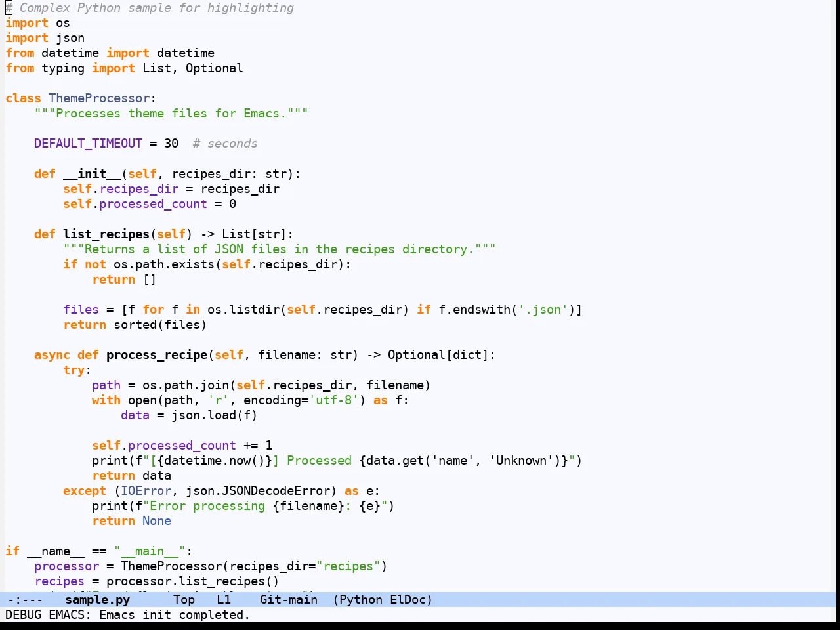
Task: Click the DEFAULT_TIMEOUT constant
Action: click(x=89, y=144)
